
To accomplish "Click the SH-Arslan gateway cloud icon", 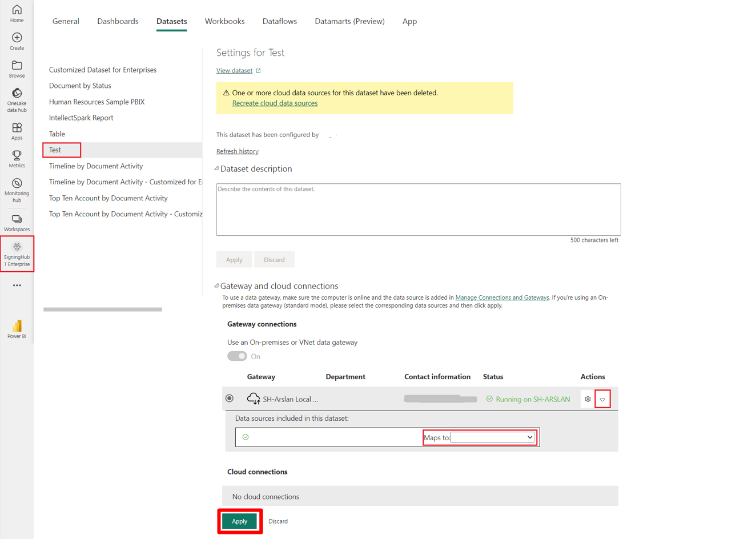I will pyautogui.click(x=254, y=398).
